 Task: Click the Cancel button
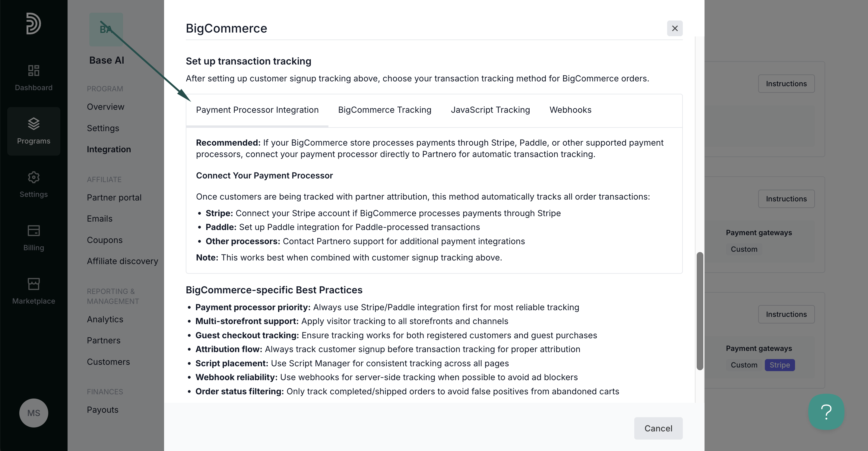pos(658,428)
